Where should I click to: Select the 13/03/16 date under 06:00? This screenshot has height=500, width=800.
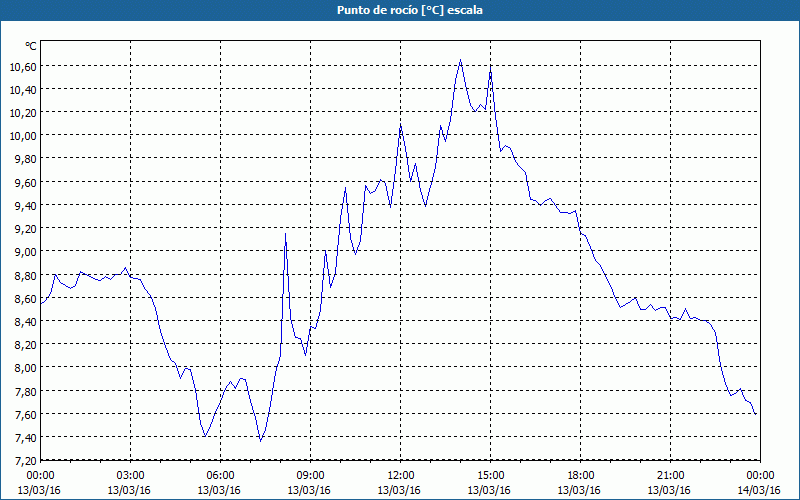[219, 490]
